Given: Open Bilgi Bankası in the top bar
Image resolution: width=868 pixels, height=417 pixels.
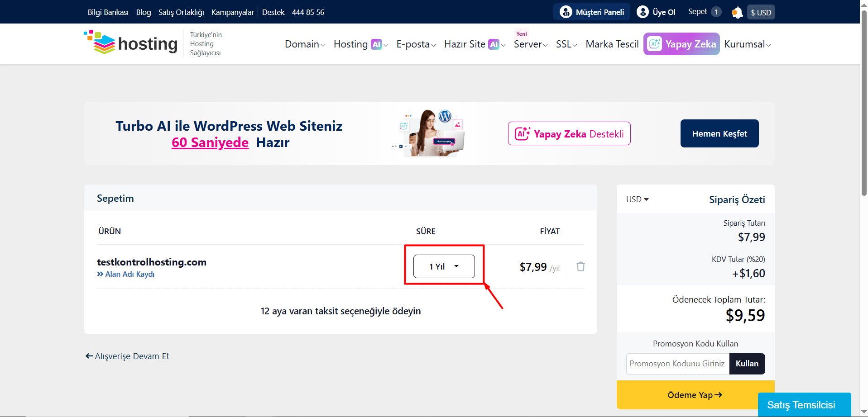Looking at the screenshot, I should [x=108, y=12].
